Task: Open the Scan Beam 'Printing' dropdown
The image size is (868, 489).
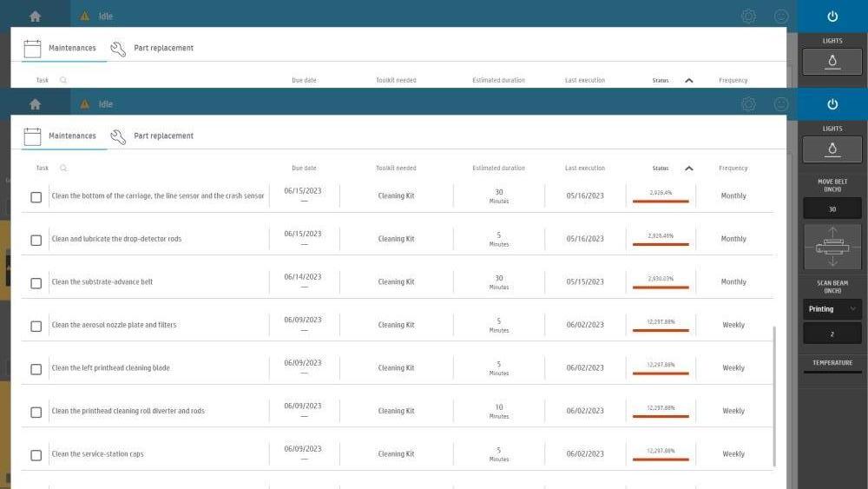Action: tap(832, 308)
